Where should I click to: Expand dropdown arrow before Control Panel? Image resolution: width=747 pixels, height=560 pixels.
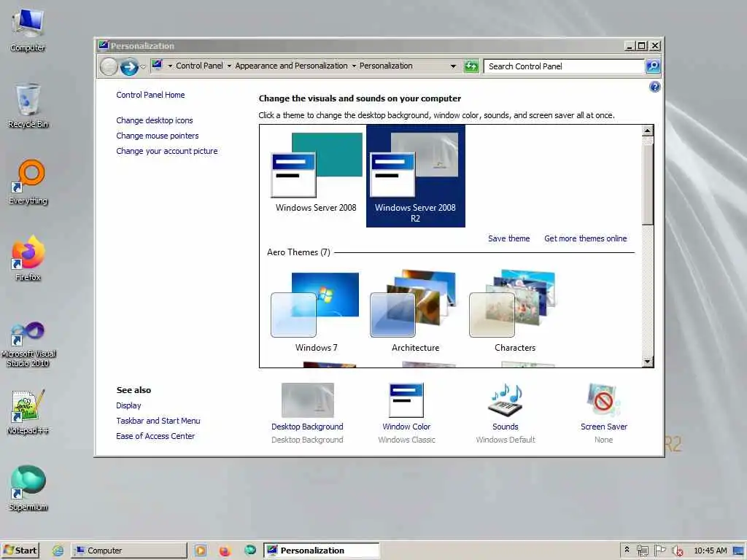(x=170, y=66)
